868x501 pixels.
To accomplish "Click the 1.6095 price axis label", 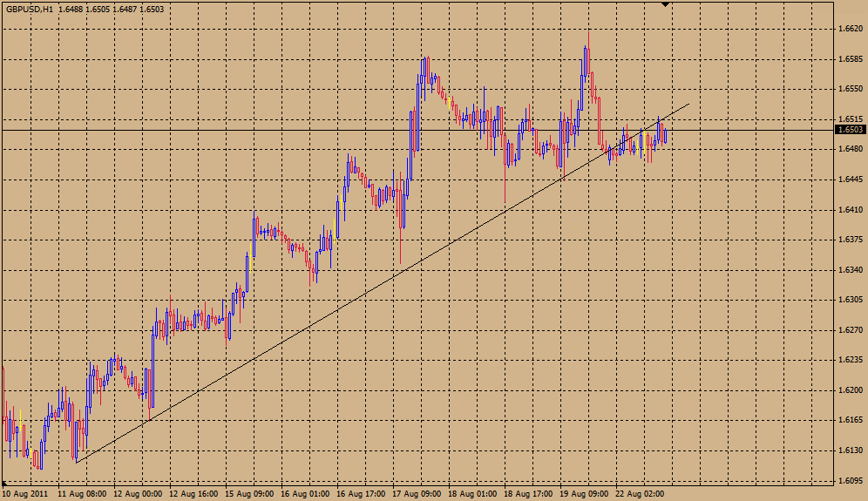I will pos(851,481).
